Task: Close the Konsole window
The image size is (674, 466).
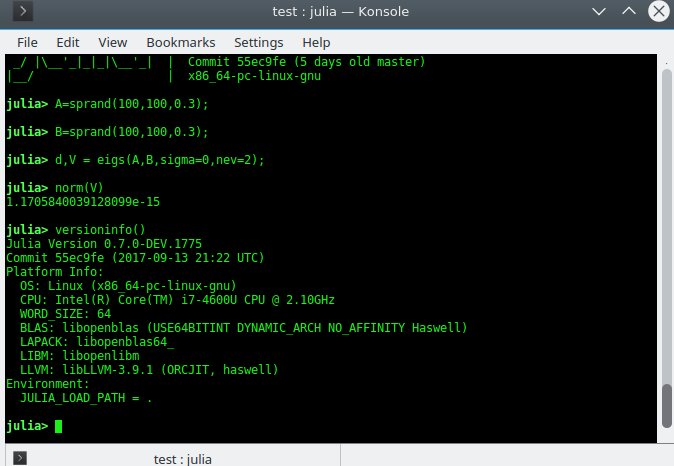Action: (659, 11)
